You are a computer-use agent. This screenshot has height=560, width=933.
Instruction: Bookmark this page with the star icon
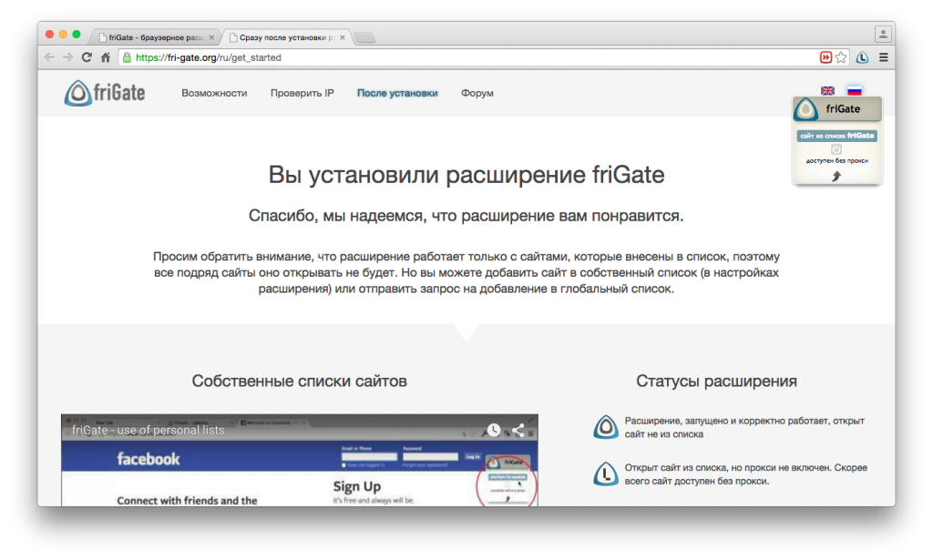coord(841,57)
